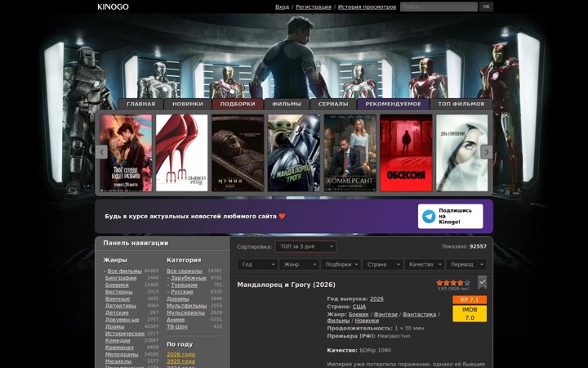Open the Подборки filter dropdown
The height and width of the screenshot is (368, 588).
(341, 264)
